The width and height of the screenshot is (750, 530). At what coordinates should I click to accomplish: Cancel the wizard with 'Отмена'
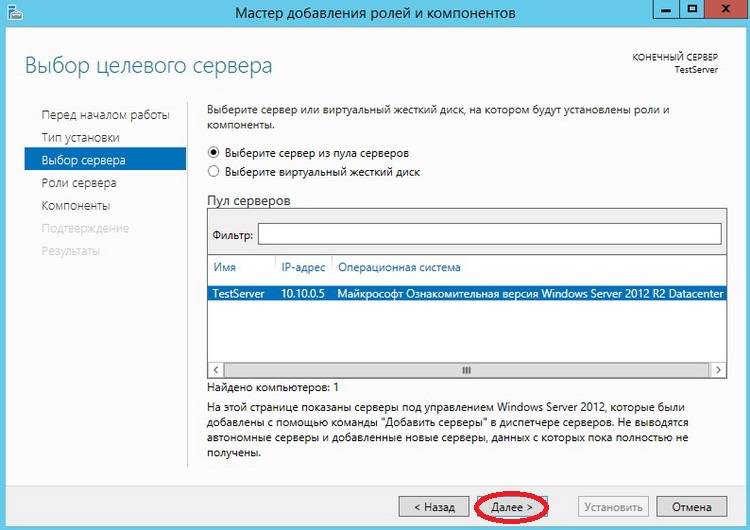(692, 507)
